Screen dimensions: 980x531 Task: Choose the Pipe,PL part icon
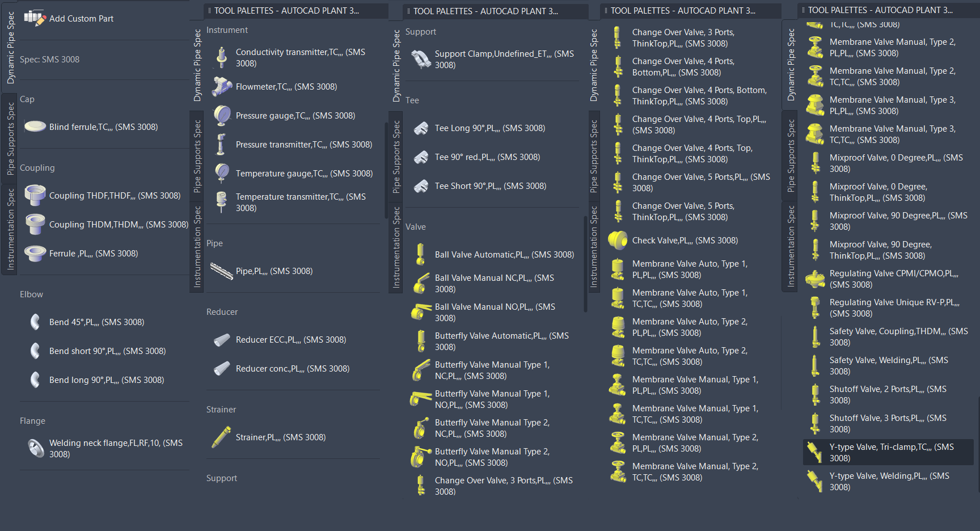[x=222, y=271]
